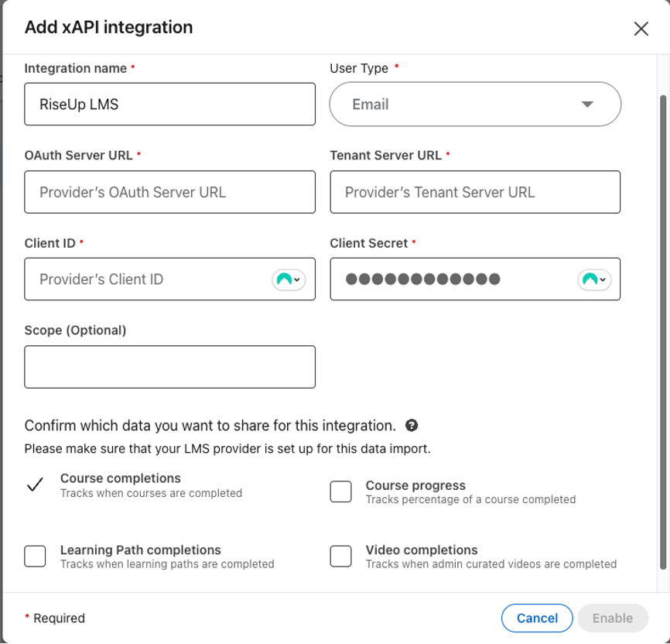Image resolution: width=670 pixels, height=644 pixels.
Task: Enable Video completions tracking
Action: point(340,556)
